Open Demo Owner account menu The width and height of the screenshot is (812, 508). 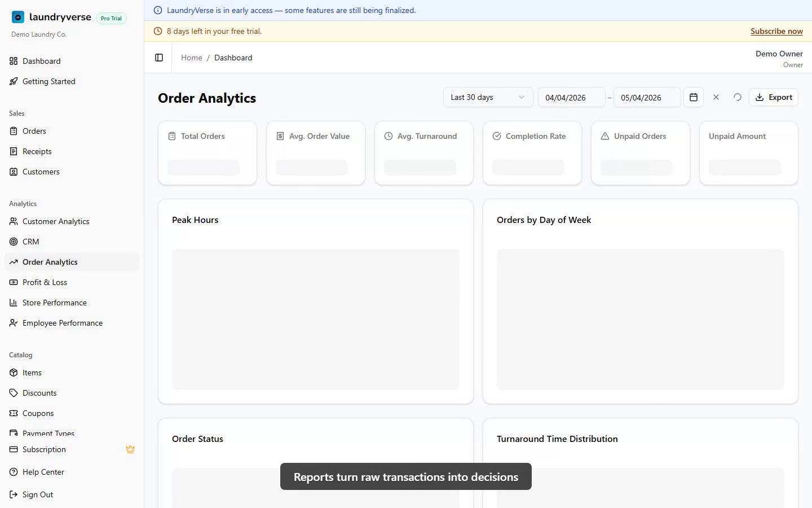click(x=779, y=58)
